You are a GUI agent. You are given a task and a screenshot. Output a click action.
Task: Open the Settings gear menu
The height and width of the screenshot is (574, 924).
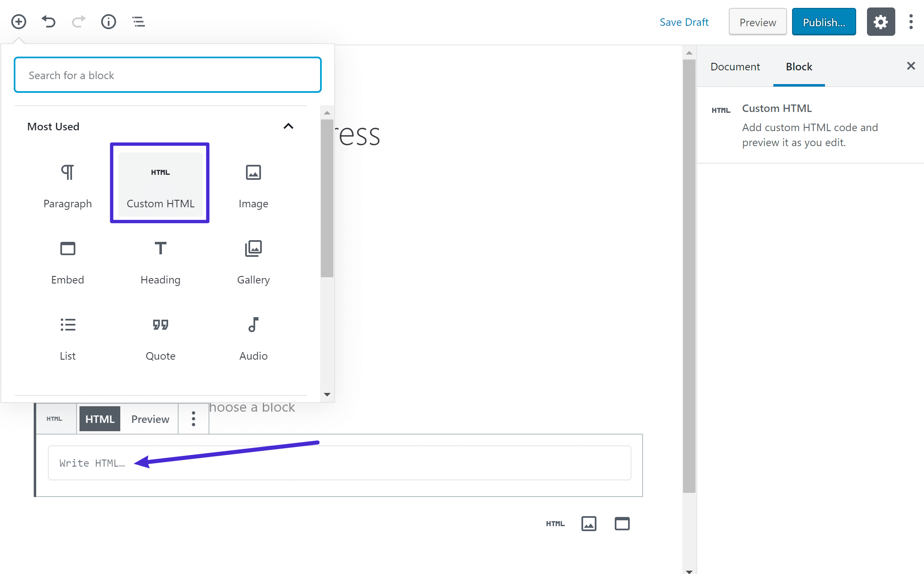pyautogui.click(x=880, y=22)
